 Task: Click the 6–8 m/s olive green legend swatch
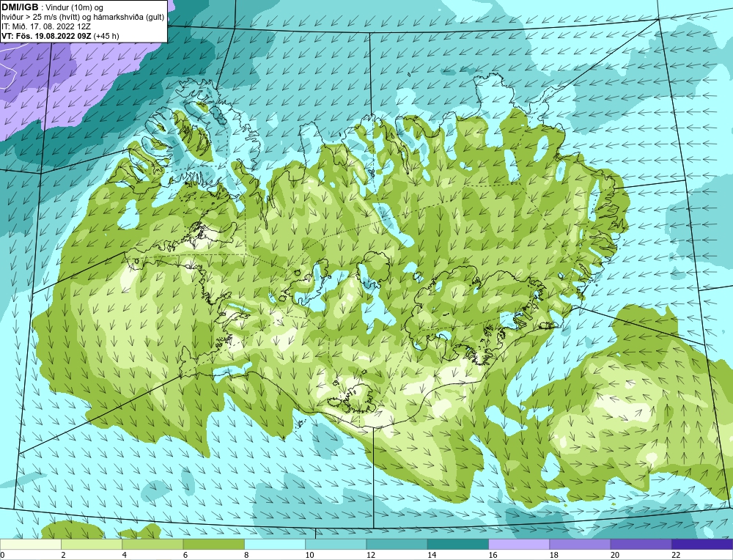click(214, 544)
